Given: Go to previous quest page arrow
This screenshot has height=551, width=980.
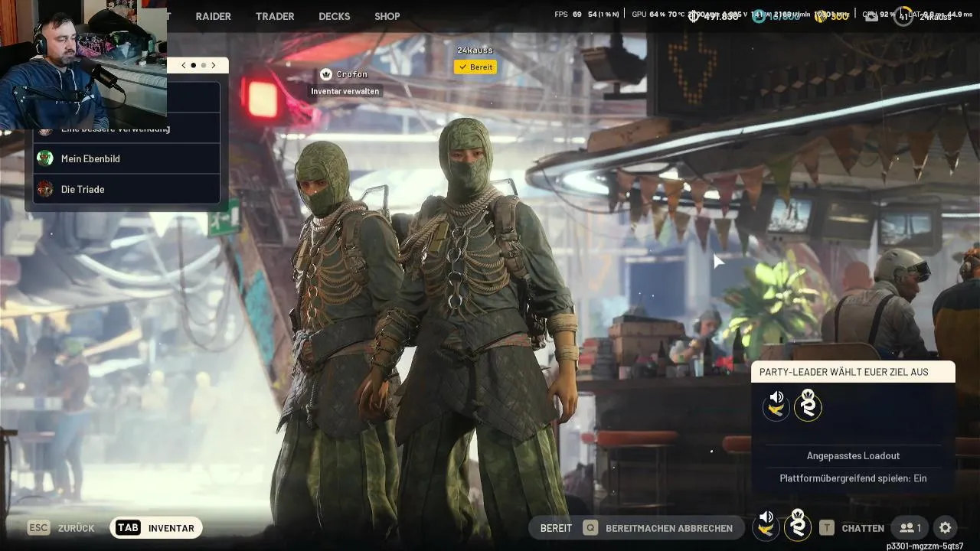Looking at the screenshot, I should (x=183, y=65).
